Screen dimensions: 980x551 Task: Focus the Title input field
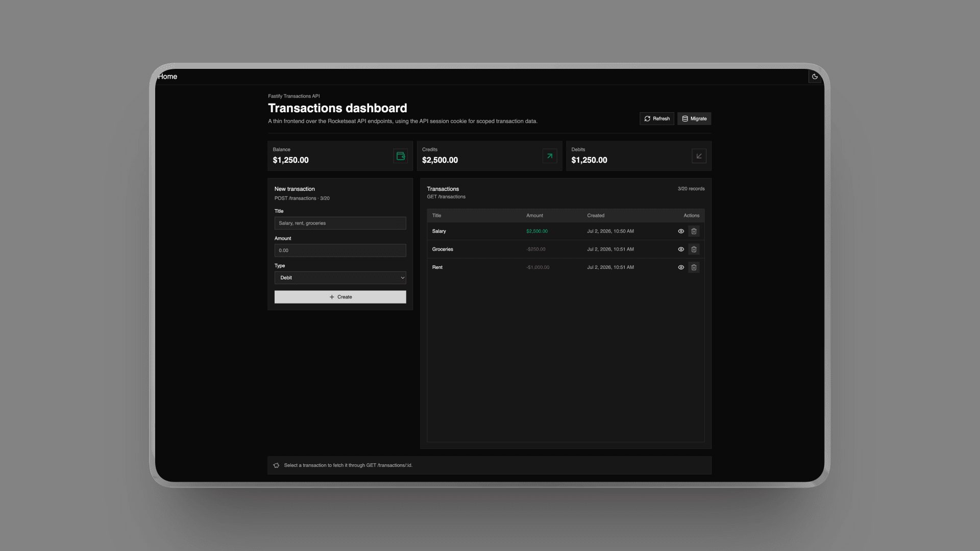point(340,223)
